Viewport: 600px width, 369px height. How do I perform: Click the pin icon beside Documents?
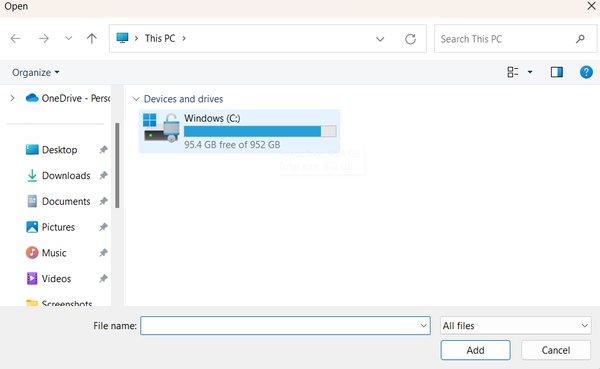click(x=103, y=201)
